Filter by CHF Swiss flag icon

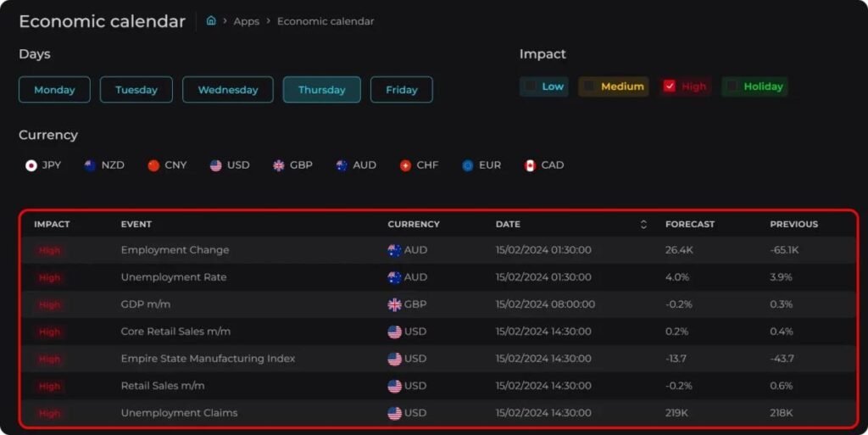coord(405,165)
